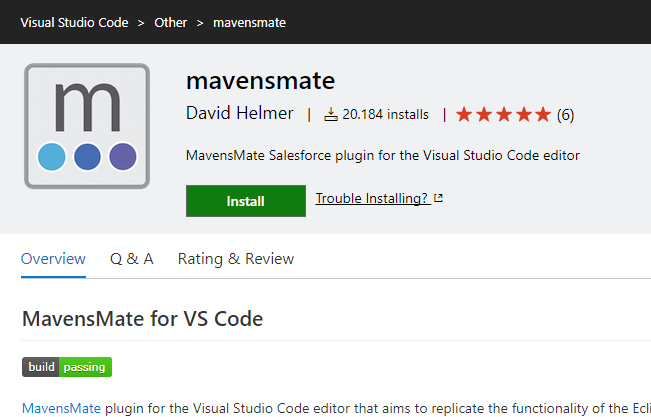The height and width of the screenshot is (417, 651).
Task: Follow the MavensMate link in the description
Action: pyautogui.click(x=61, y=408)
